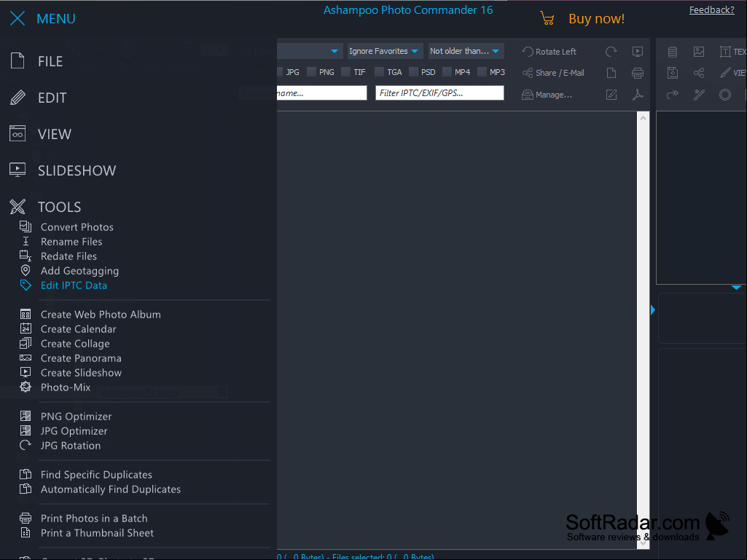The height and width of the screenshot is (560, 747).
Task: Open the Feedback? link
Action: [x=712, y=10]
